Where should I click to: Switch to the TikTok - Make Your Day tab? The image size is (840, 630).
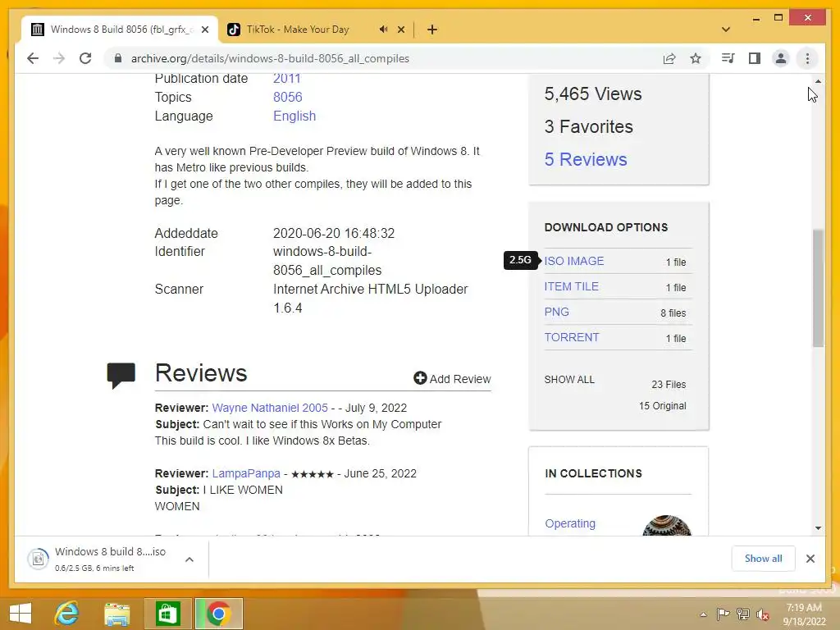click(297, 30)
